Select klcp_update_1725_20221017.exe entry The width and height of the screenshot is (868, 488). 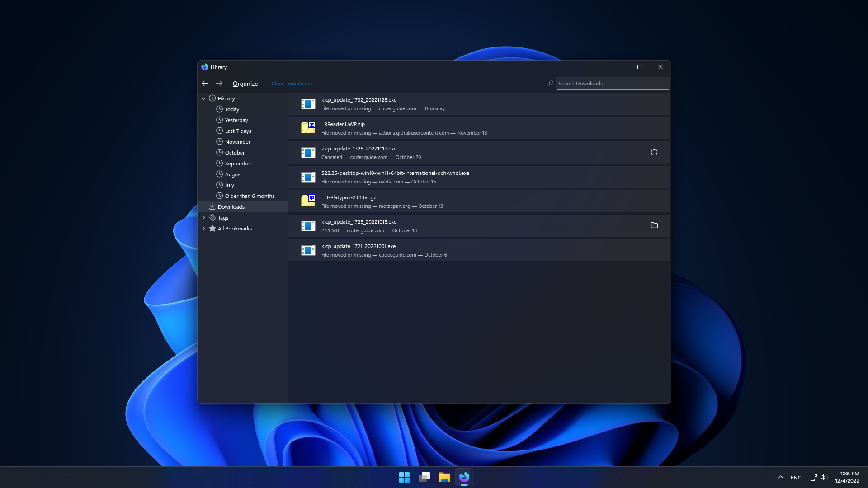pos(479,153)
